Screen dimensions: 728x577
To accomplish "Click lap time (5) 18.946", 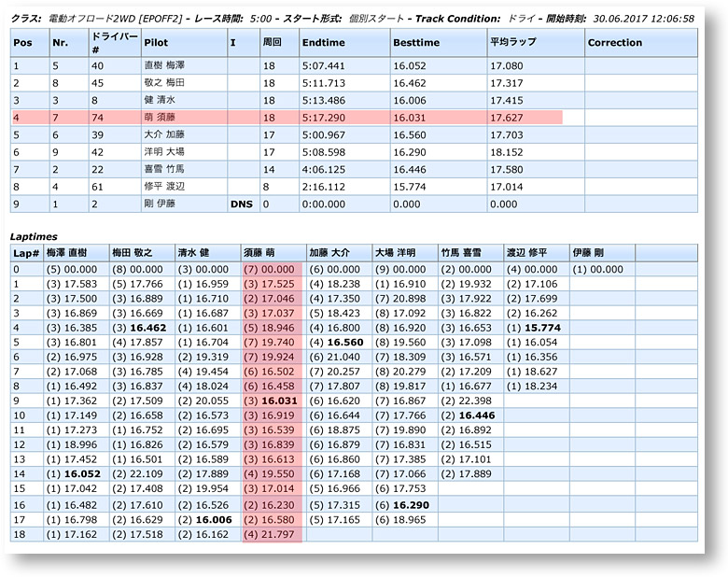I will (x=269, y=328).
